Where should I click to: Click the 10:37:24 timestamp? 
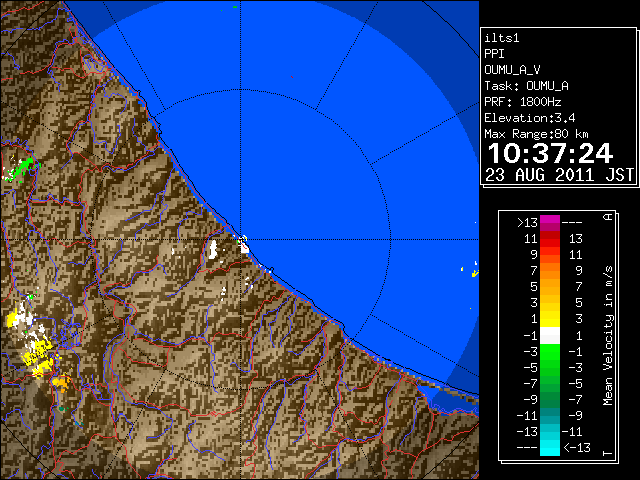coord(550,153)
